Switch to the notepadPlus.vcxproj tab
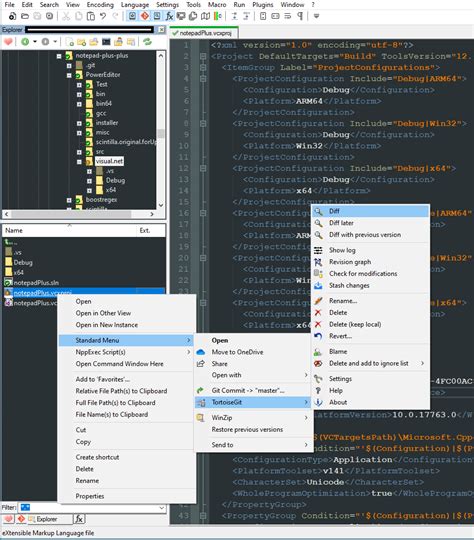Screen dimensions: 474x540 pyautogui.click(x=203, y=33)
